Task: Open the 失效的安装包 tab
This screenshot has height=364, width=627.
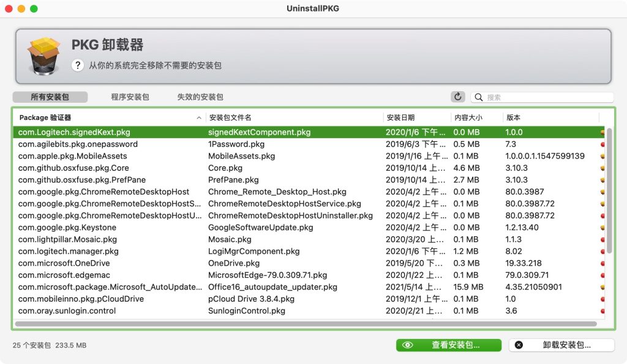Action: (200, 97)
